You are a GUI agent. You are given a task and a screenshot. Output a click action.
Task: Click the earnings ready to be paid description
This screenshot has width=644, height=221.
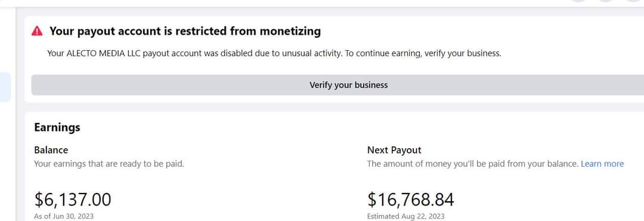(x=109, y=164)
